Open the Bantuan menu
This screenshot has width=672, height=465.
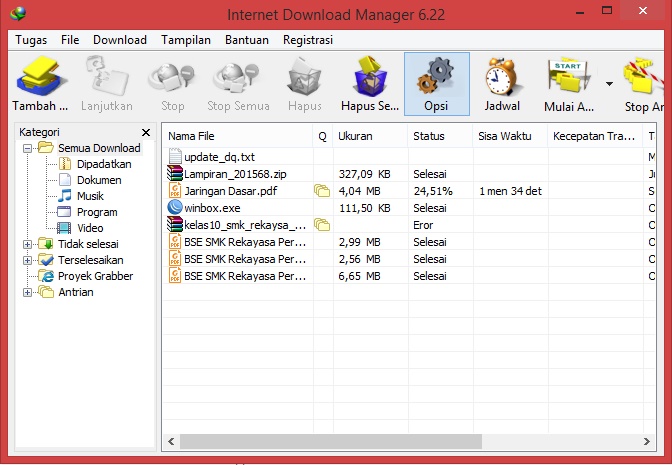pyautogui.click(x=246, y=40)
